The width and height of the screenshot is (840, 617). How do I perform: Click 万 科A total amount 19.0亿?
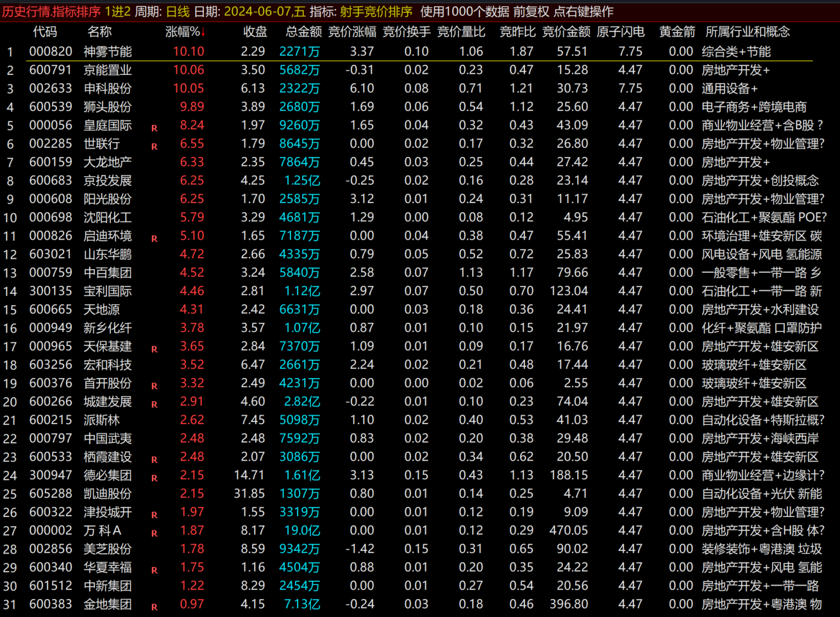click(302, 531)
